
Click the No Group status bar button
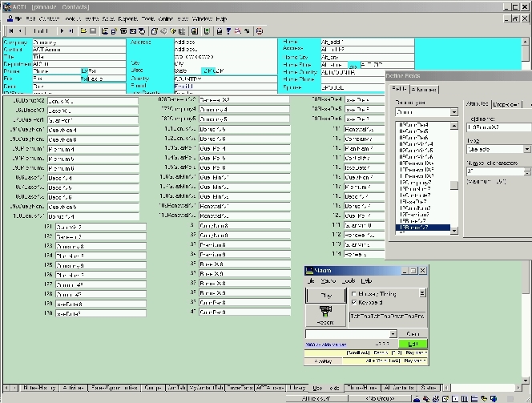pos(380,398)
